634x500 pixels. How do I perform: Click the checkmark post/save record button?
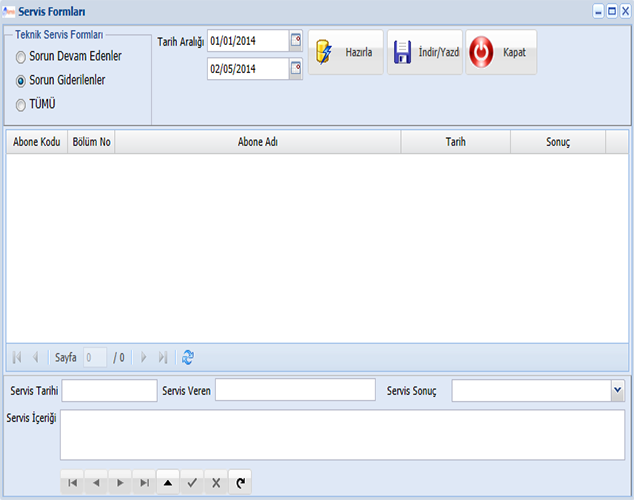click(192, 482)
